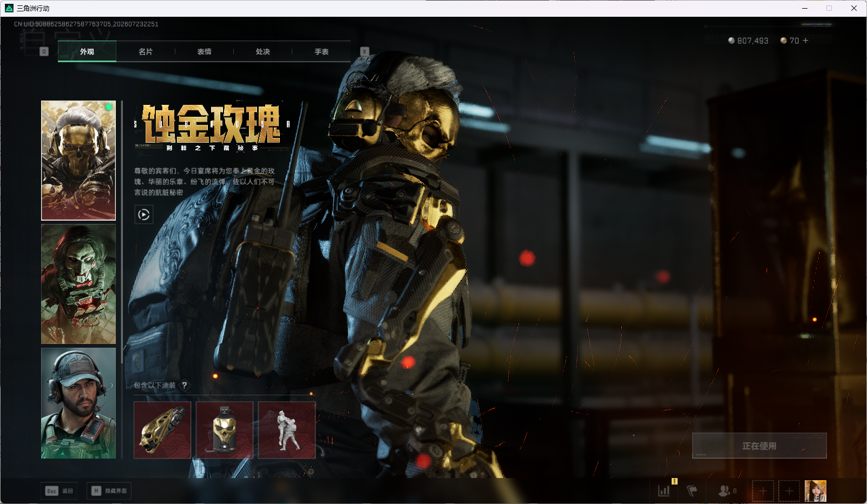Switch to the 表情 tab
867x504 pixels.
point(204,51)
